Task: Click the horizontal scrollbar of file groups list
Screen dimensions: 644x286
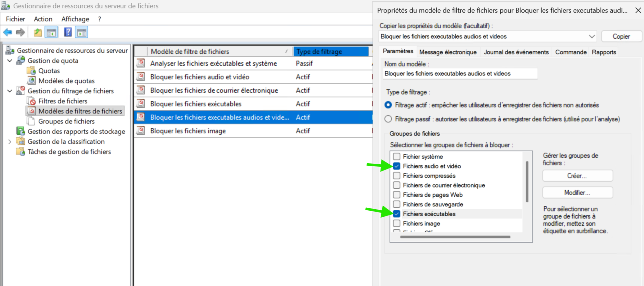Action: [x=454, y=237]
